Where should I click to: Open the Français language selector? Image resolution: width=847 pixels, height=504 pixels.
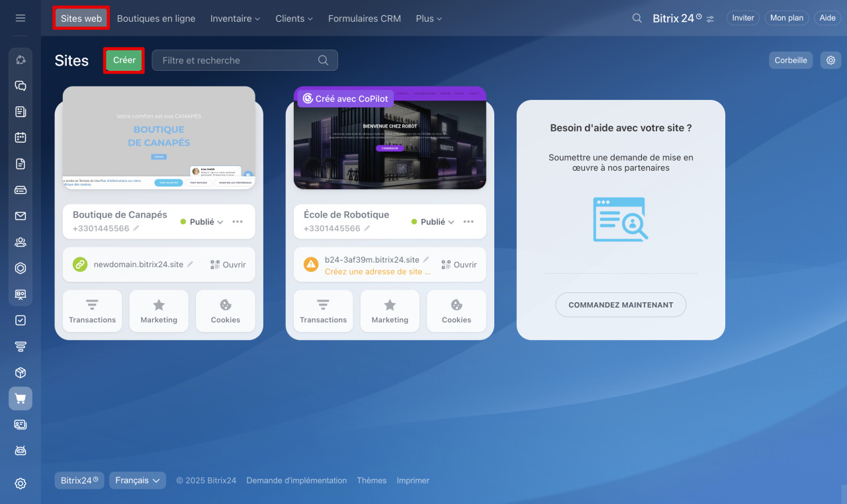point(138,480)
